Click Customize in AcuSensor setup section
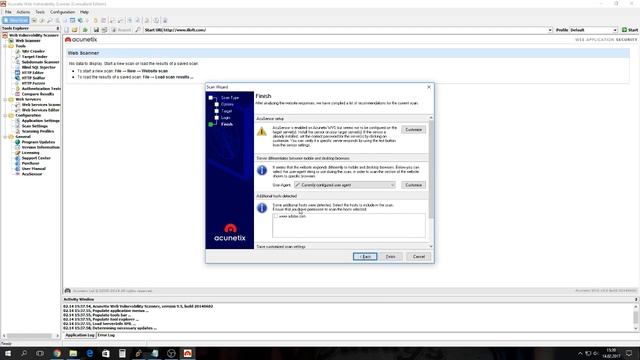The width and height of the screenshot is (640, 360). point(413,129)
